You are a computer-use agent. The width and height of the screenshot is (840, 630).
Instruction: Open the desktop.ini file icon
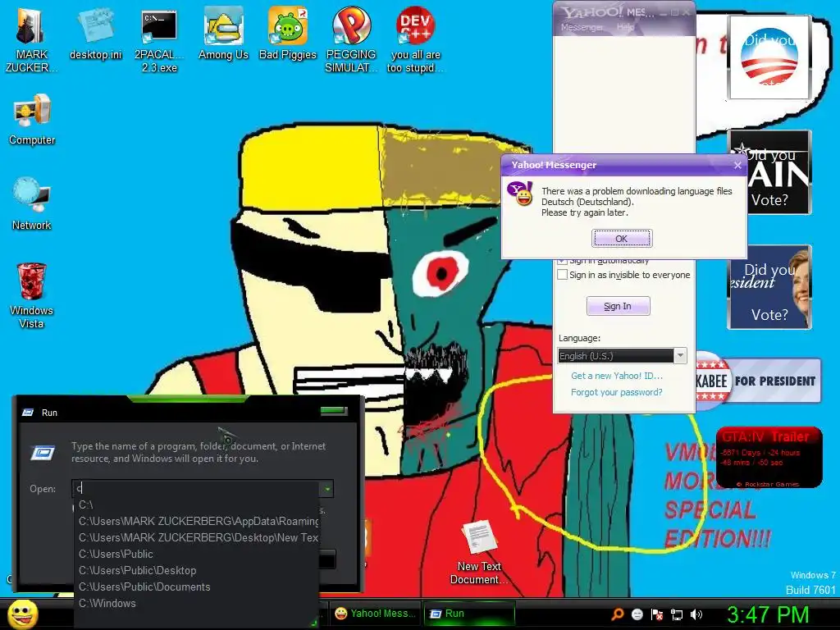[x=95, y=34]
